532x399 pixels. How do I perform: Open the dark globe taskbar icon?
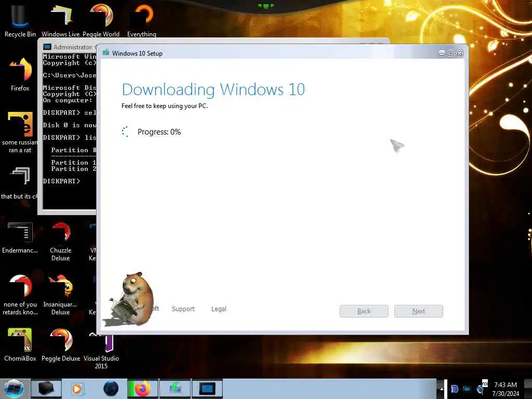[x=111, y=389]
